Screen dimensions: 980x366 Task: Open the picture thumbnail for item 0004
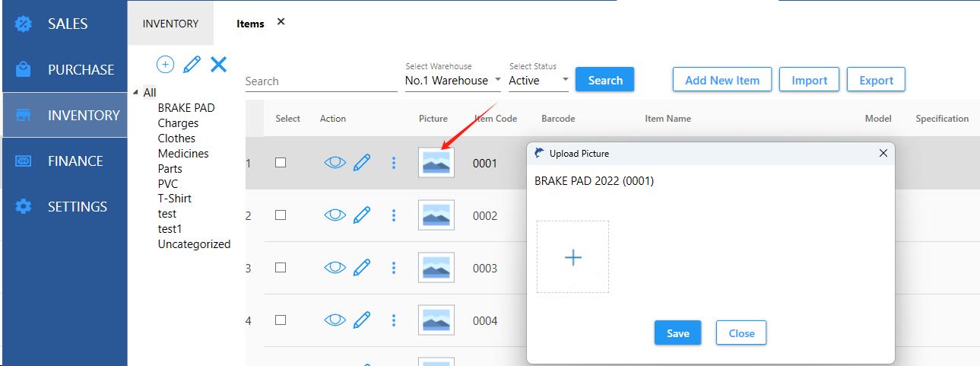click(x=436, y=320)
